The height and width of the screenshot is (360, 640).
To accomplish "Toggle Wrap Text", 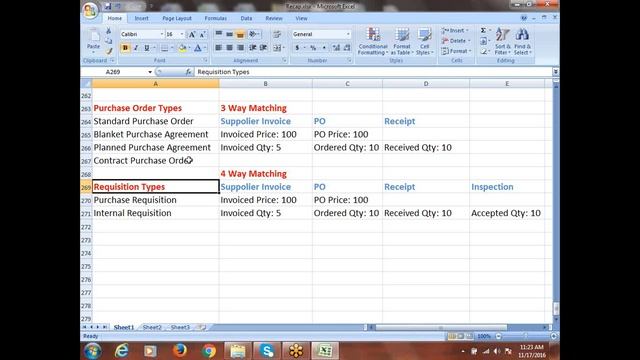I will (x=277, y=34).
